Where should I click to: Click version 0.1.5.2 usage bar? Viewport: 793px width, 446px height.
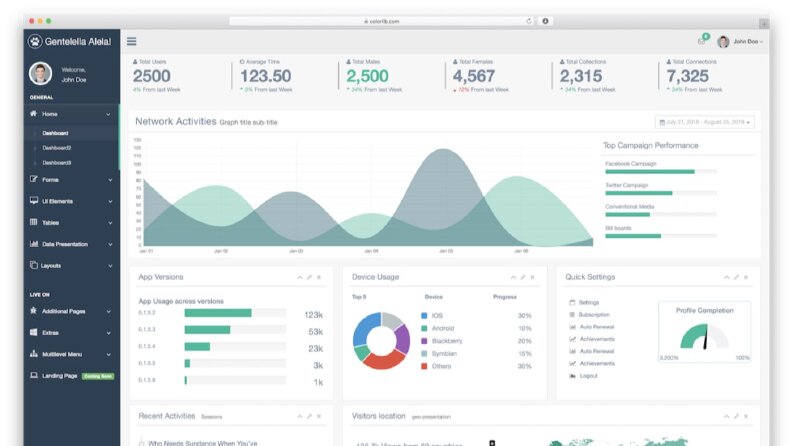(x=235, y=313)
